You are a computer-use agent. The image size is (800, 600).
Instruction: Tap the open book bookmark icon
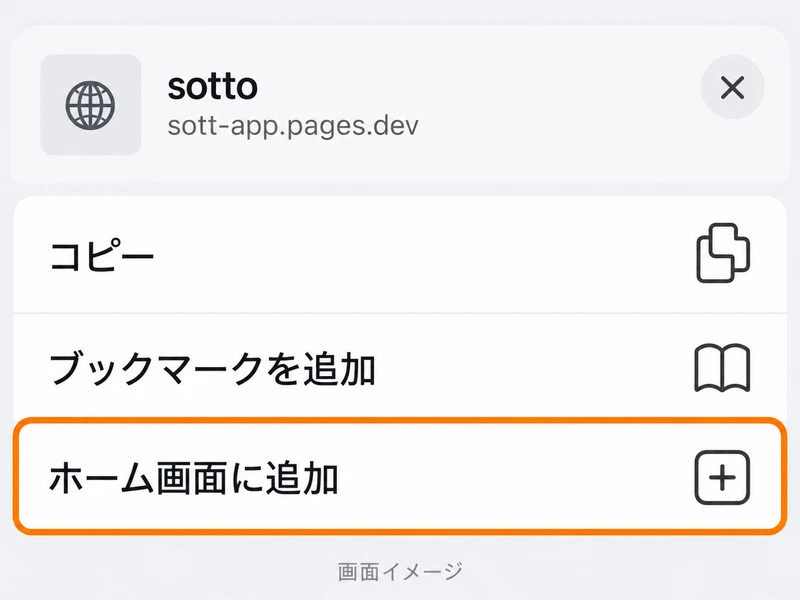click(x=722, y=368)
